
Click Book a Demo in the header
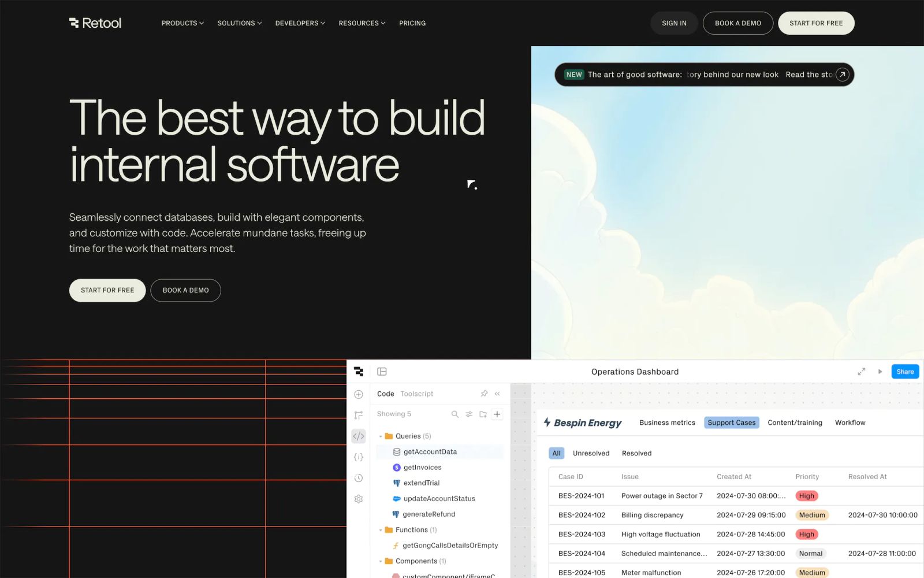pos(738,23)
